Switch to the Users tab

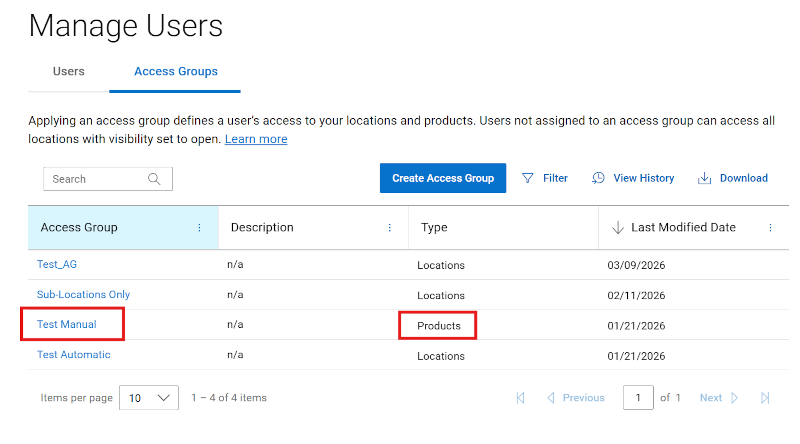pos(69,72)
